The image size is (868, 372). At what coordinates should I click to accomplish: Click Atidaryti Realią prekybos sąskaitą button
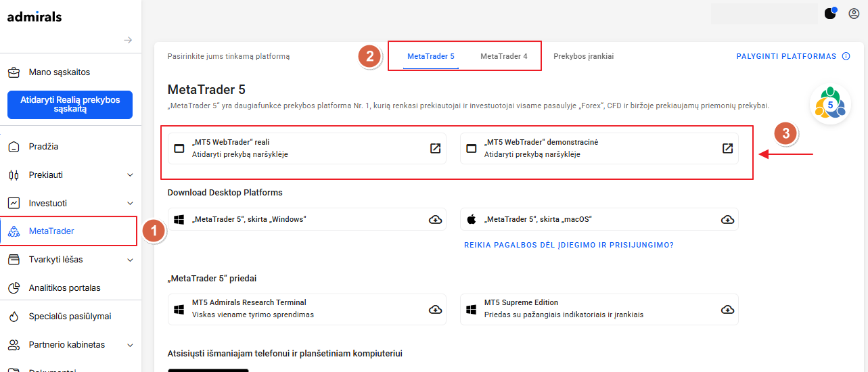click(x=70, y=105)
